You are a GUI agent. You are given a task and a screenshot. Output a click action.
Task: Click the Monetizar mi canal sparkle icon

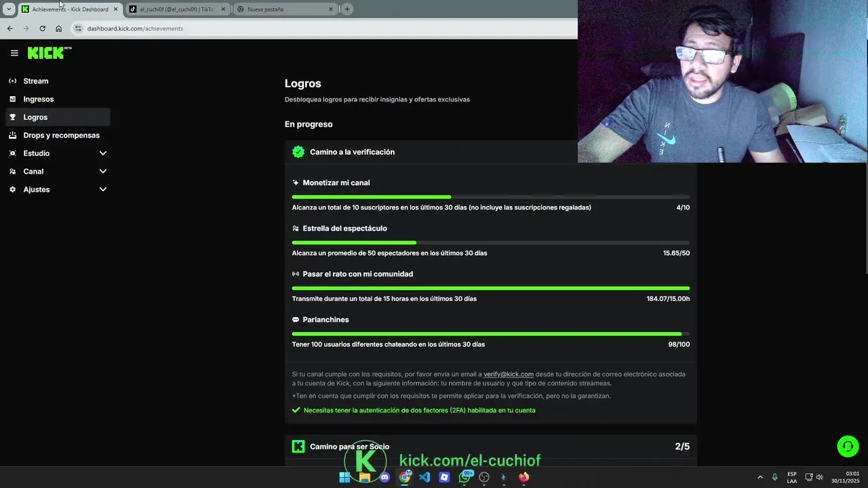[296, 182]
